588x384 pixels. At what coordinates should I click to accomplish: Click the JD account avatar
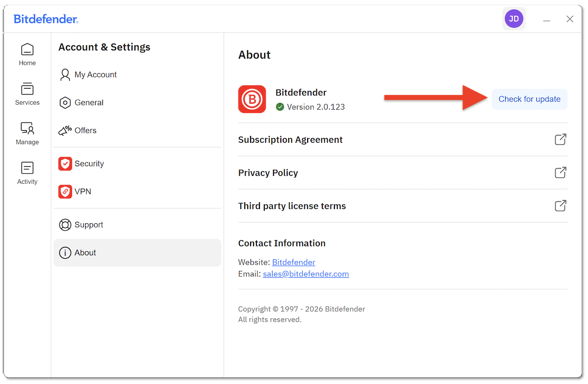click(x=514, y=19)
